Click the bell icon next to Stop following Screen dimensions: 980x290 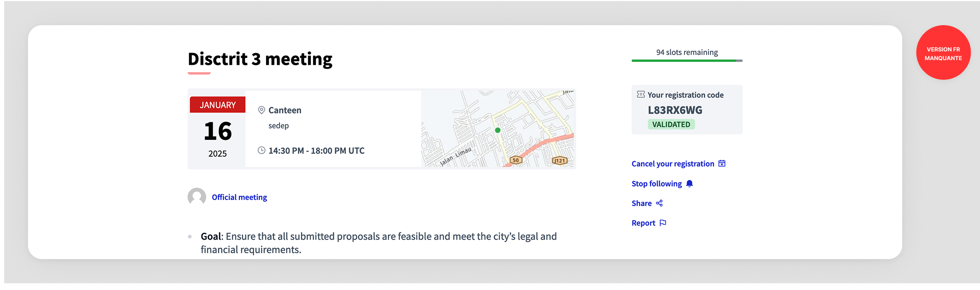click(x=690, y=183)
